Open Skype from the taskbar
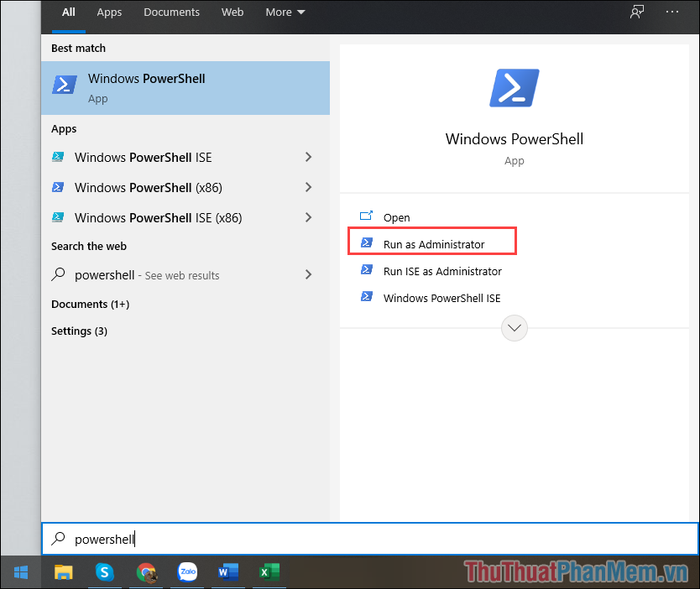Viewport: 700px width, 589px height. (104, 572)
